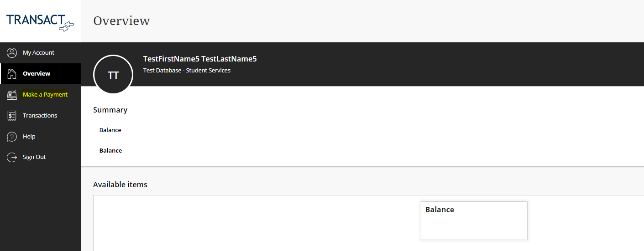Click the Test Database - Student Services text

point(187,71)
